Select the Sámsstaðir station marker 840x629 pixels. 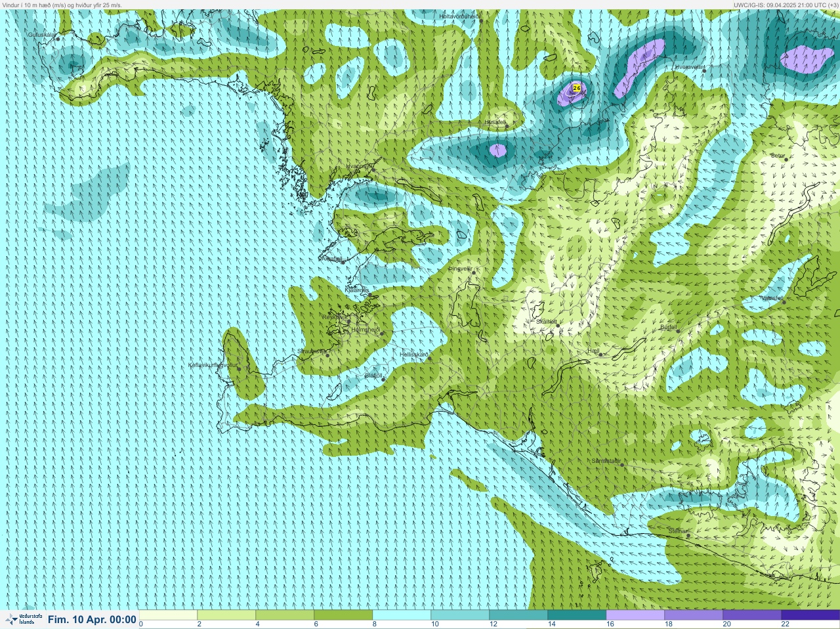(622, 465)
